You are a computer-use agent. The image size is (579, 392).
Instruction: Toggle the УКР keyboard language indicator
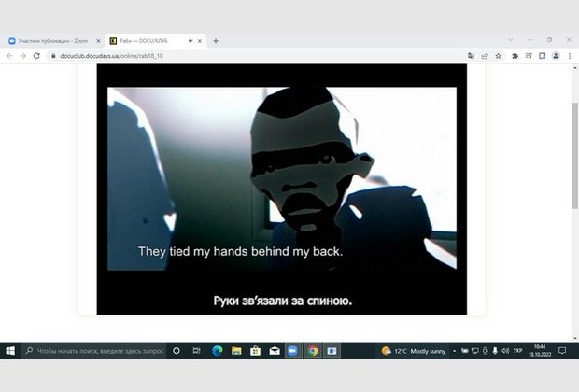518,351
